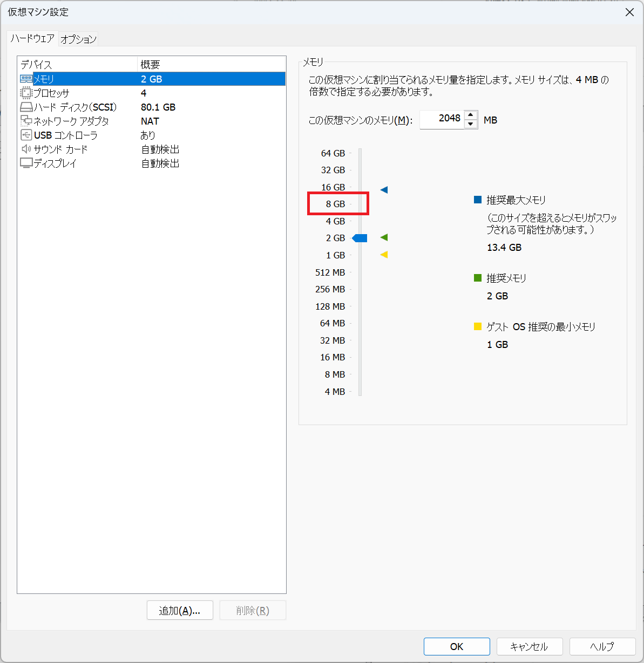The height and width of the screenshot is (663, 644).
Task: Select the Hard Disk (SCSI) icon
Action: coord(26,107)
